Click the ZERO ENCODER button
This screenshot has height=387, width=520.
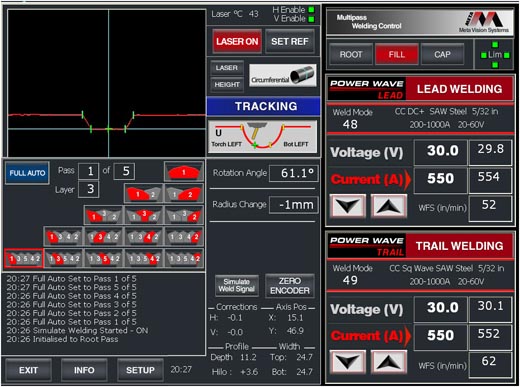(290, 285)
